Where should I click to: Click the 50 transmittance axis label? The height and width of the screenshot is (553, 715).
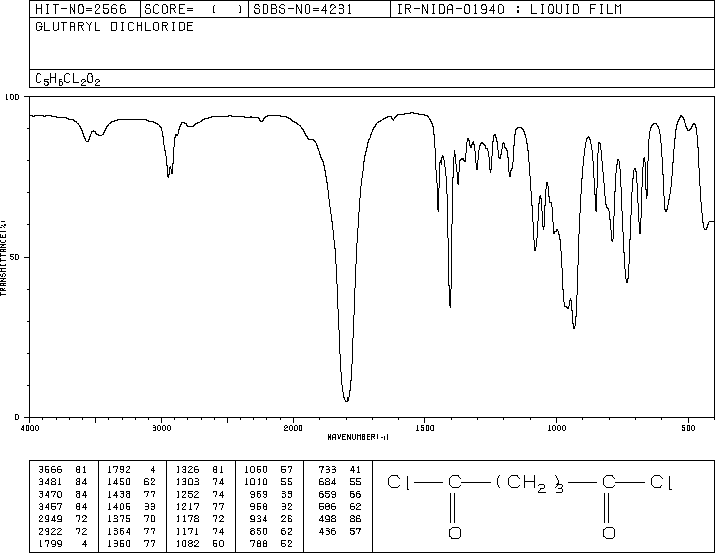(15, 257)
